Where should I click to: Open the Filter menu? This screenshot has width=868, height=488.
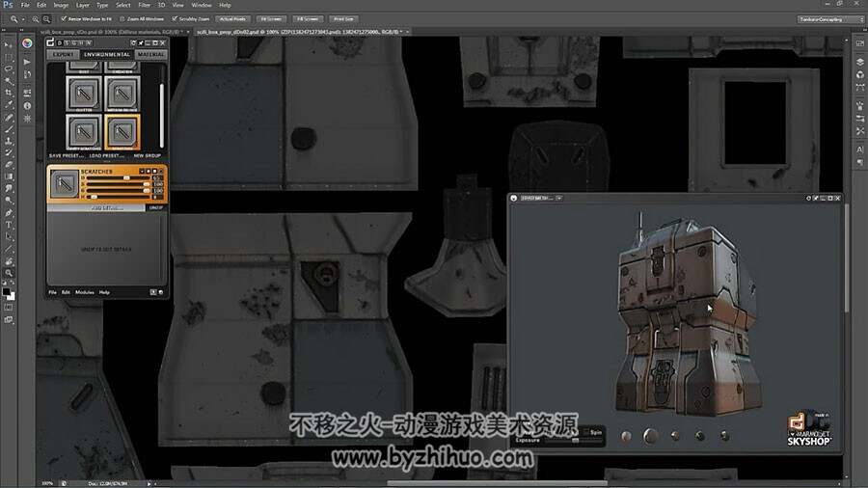coord(144,5)
